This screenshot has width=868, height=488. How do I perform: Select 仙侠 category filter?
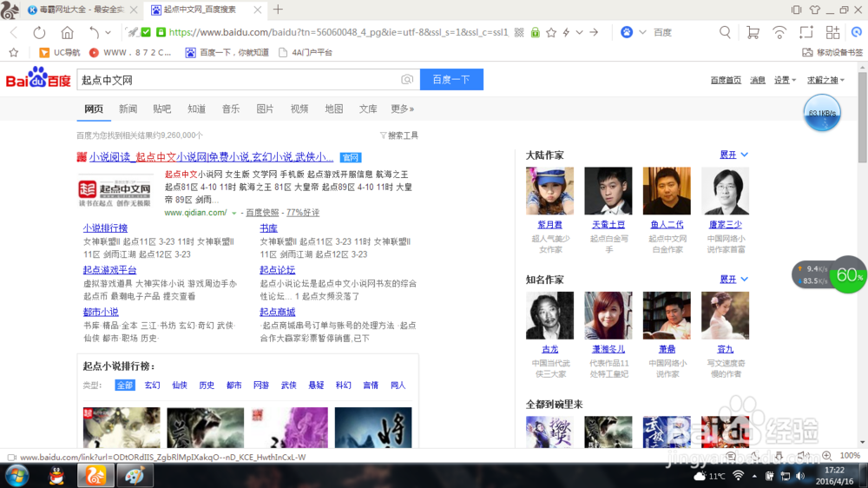[x=180, y=385]
